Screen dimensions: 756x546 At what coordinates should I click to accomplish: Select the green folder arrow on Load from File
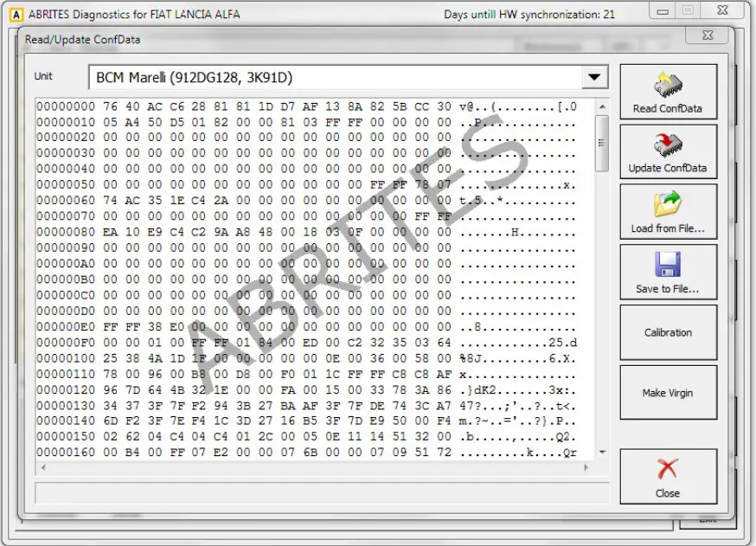point(670,197)
